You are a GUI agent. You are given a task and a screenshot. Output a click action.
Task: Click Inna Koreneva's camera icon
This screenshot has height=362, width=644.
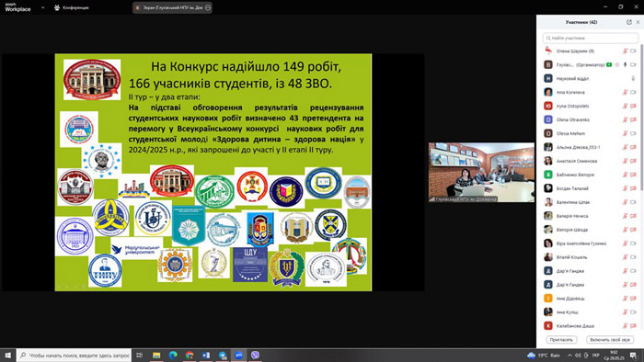coord(633,92)
